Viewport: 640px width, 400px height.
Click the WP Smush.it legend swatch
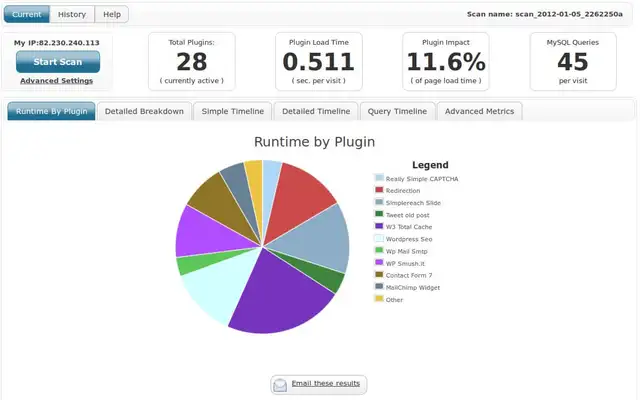click(x=379, y=262)
